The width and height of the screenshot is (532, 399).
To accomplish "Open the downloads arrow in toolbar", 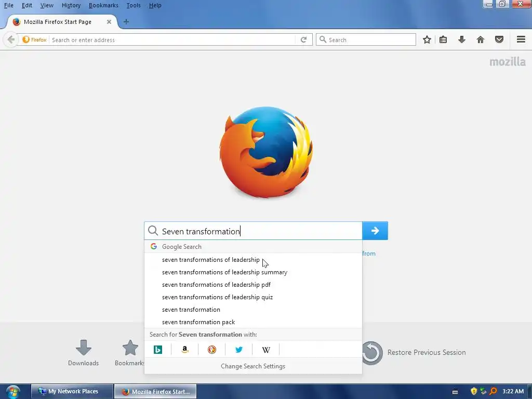I will [462, 39].
